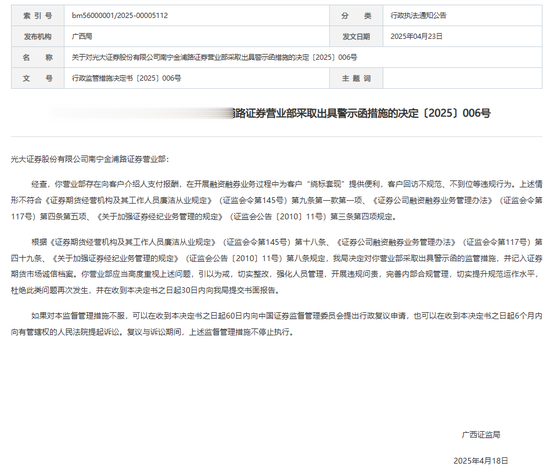Click paragraph starting 如果对本监督管理措施不服
Image resolution: width=550 pixels, height=470 pixels.
276,324
